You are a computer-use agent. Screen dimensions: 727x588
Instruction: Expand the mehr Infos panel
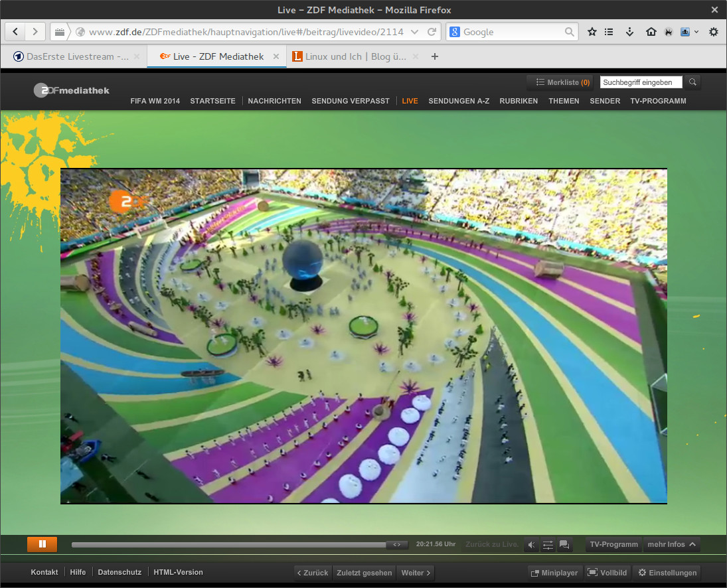click(671, 544)
